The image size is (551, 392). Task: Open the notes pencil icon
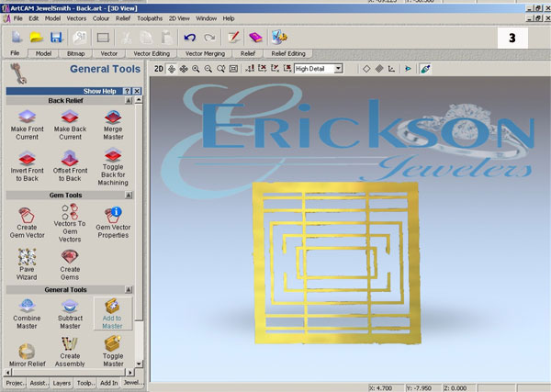click(x=233, y=37)
